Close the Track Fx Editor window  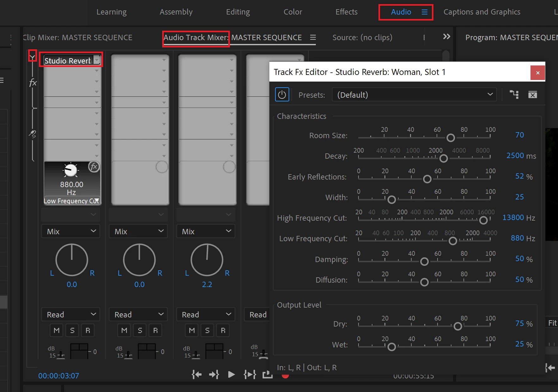[537, 73]
